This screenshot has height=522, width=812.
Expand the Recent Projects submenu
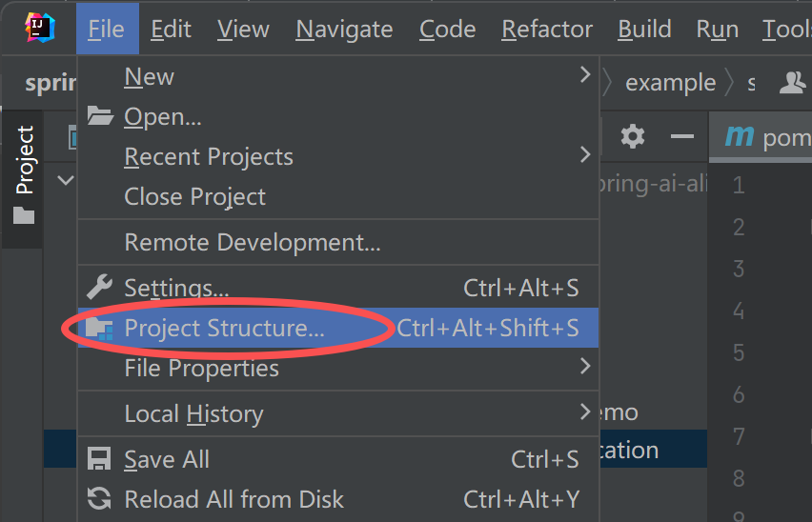pyautogui.click(x=585, y=155)
